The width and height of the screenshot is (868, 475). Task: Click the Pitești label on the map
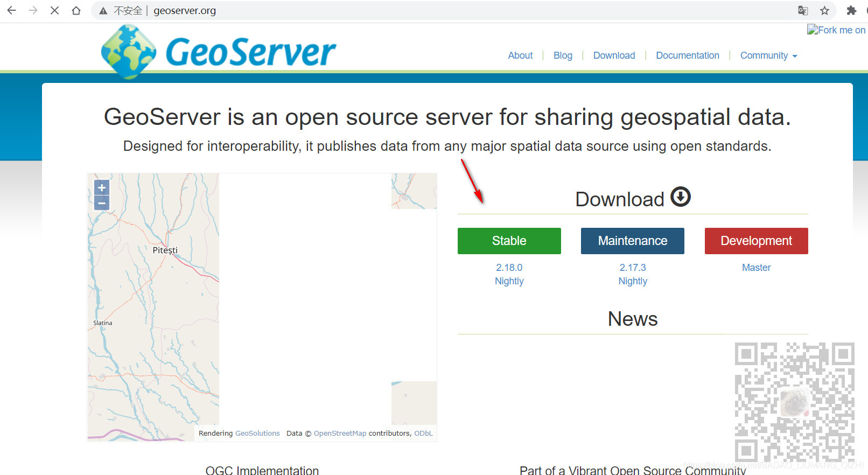click(x=165, y=250)
